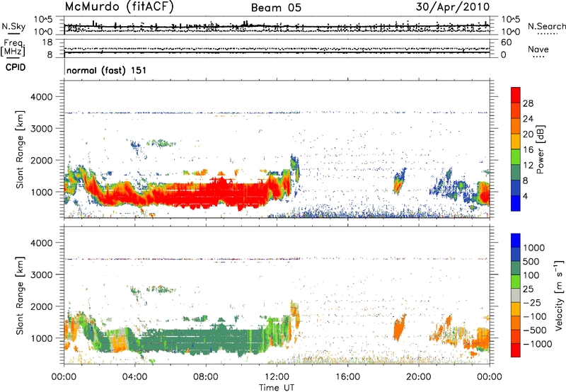Viewport: 566px width, 392px height.
Task: Pick the top blue Velocity colorbar segment
Action: point(516,241)
